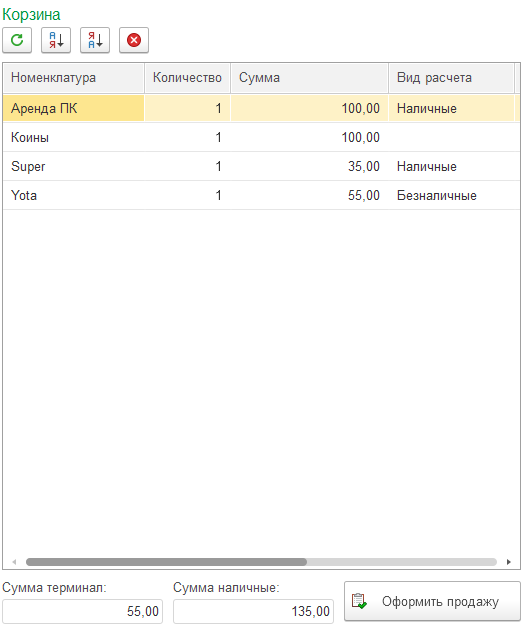Click the empty Вид расчета cell for Коины

tap(451, 138)
